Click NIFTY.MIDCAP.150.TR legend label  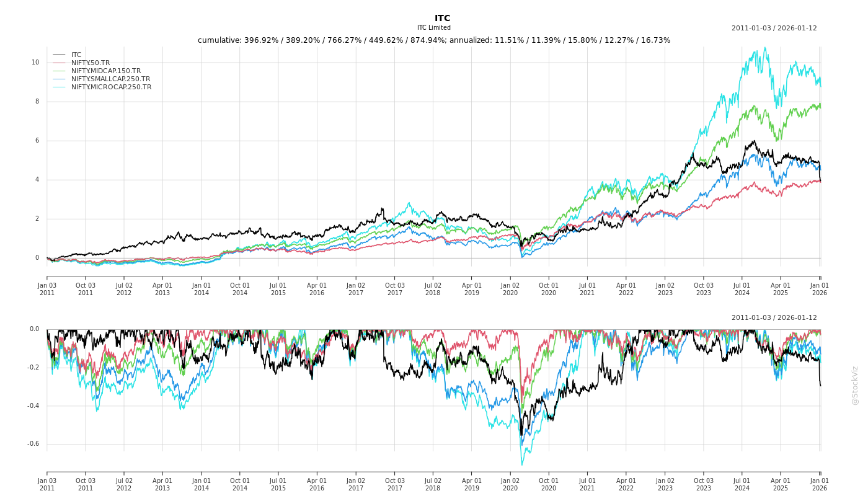click(105, 71)
